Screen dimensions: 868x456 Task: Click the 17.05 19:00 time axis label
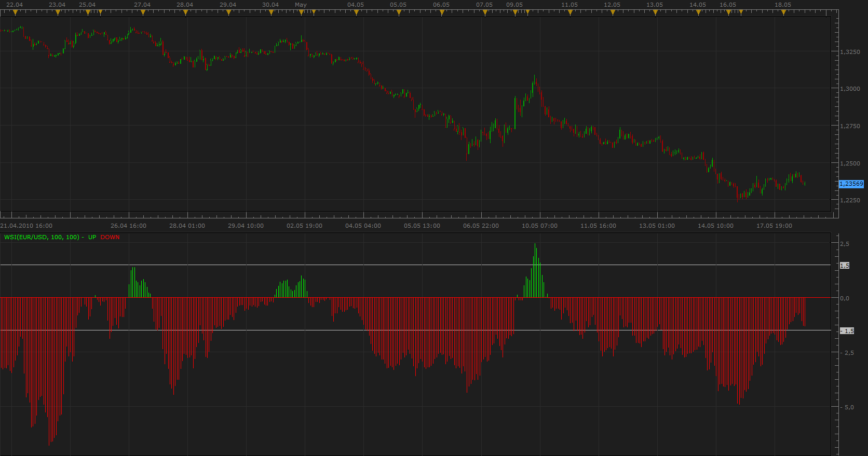click(774, 226)
